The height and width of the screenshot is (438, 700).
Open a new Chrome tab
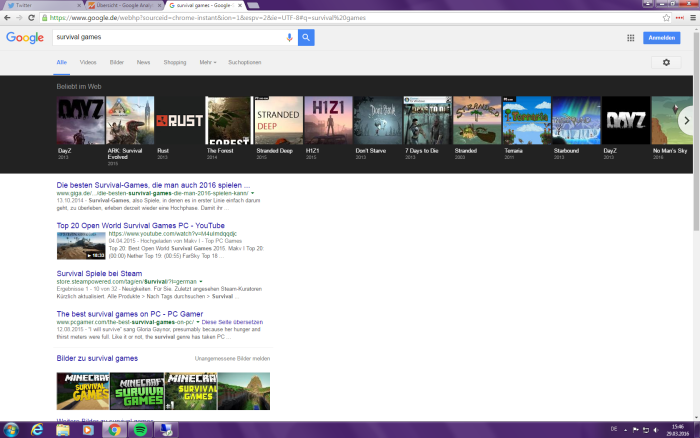click(253, 5)
